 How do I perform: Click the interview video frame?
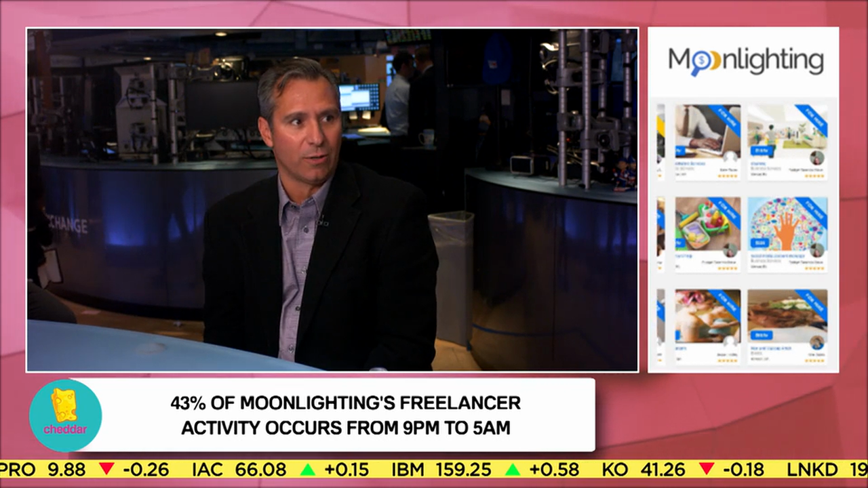click(332, 200)
